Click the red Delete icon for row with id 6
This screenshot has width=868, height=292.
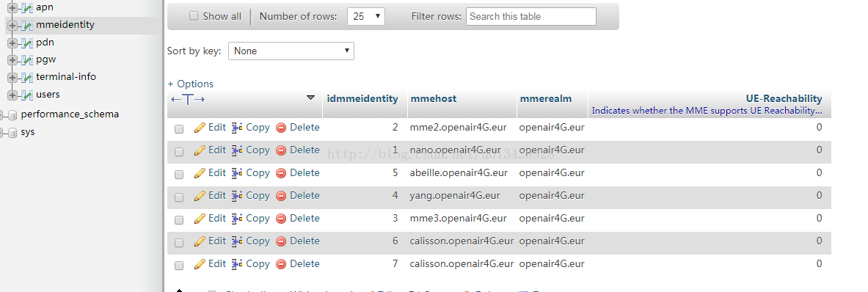[281, 241]
